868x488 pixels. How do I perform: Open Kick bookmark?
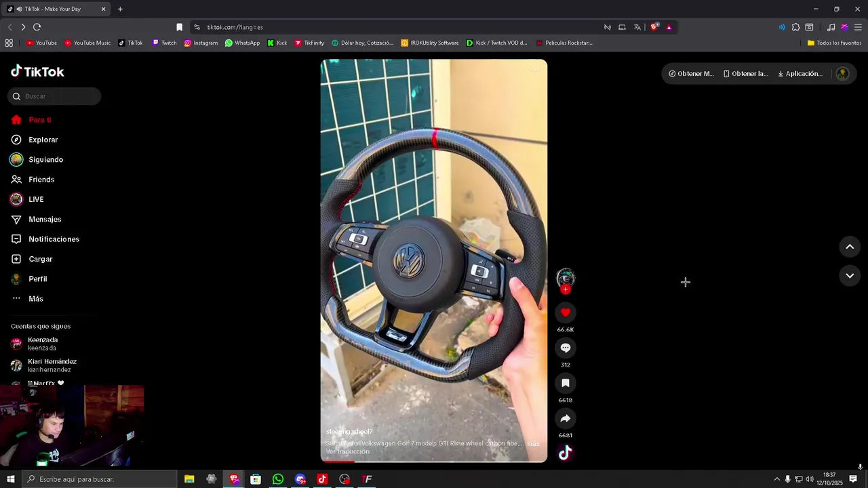[277, 43]
